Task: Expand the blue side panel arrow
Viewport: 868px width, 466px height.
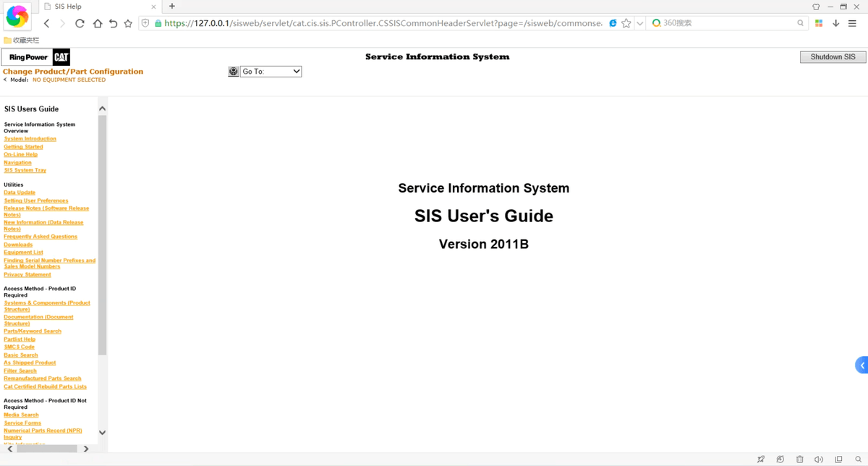Action: click(x=861, y=365)
